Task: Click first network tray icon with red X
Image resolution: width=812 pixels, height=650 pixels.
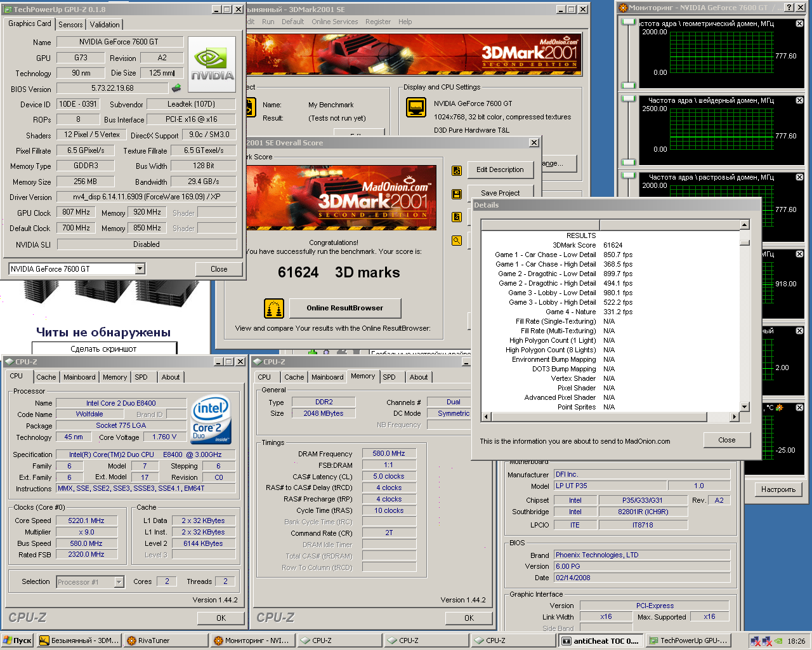Action: (x=755, y=641)
